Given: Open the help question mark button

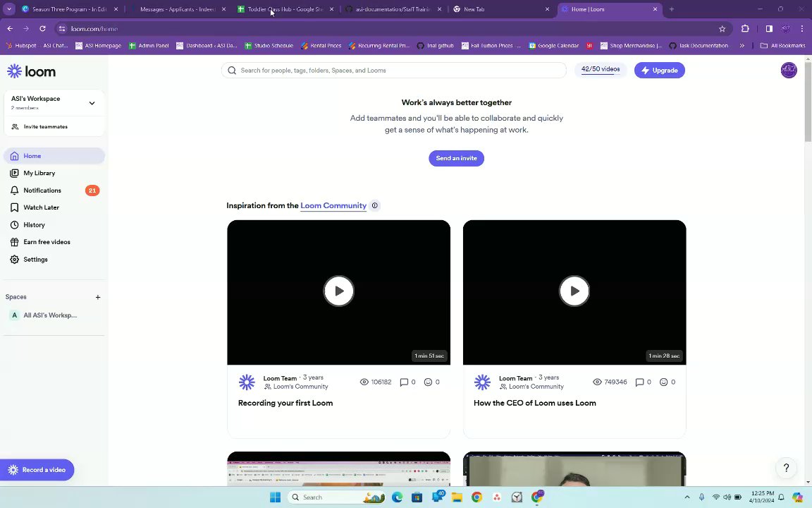Looking at the screenshot, I should [x=786, y=468].
